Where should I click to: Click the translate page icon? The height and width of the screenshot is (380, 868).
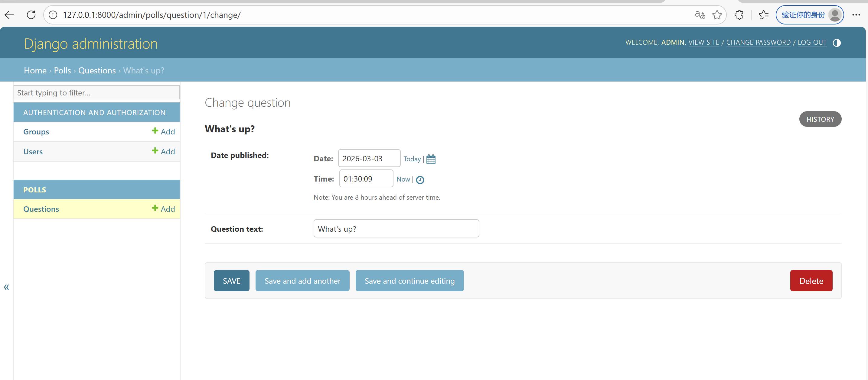click(x=700, y=15)
